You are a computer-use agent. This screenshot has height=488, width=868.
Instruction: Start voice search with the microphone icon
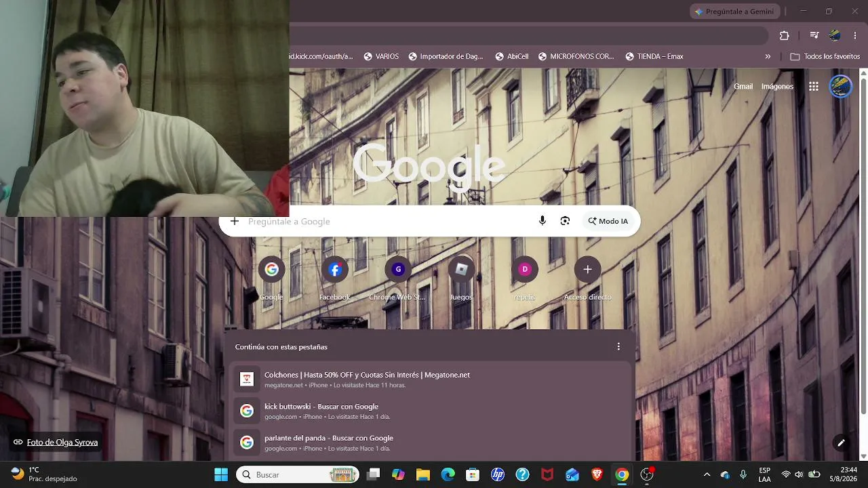tap(542, 221)
